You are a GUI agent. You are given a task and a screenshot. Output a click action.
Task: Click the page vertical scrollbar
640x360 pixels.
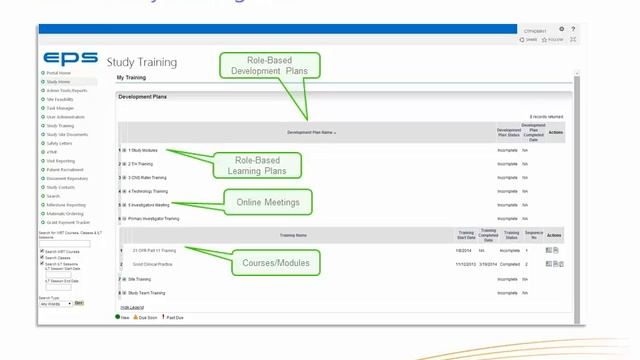pyautogui.click(x=577, y=199)
